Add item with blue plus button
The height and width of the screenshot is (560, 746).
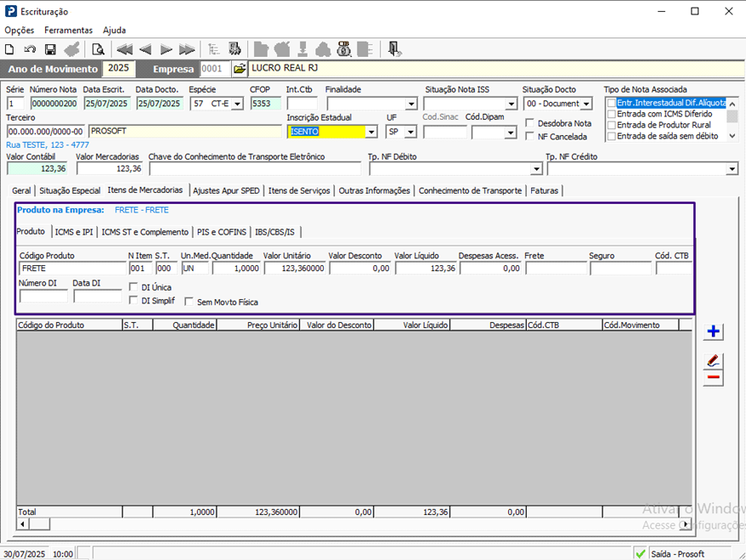(714, 331)
